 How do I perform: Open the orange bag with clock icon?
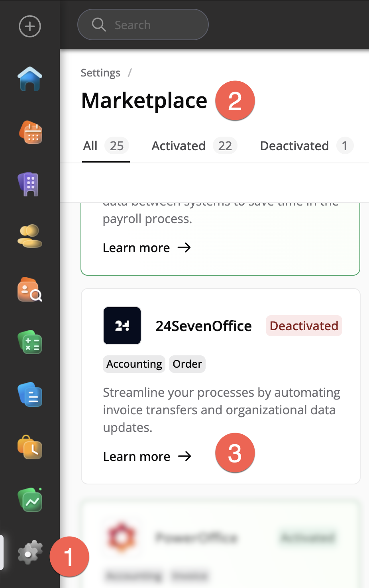tap(30, 447)
